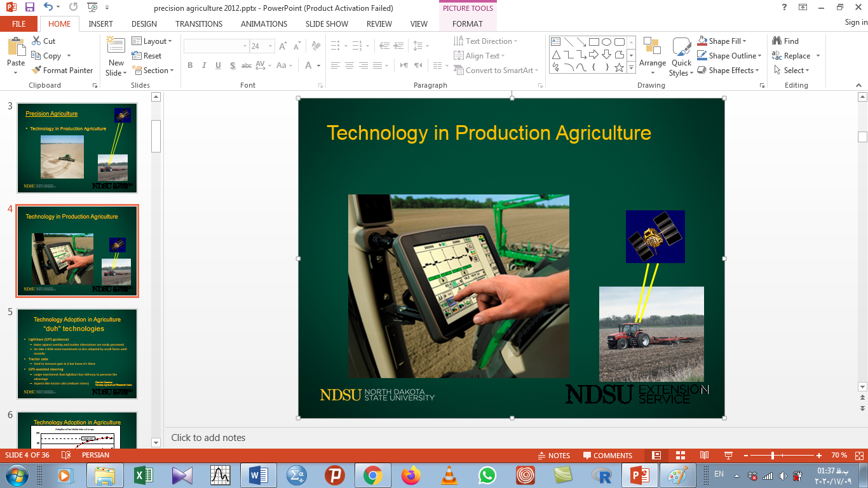Viewport: 868px width, 488px height.
Task: Select slide 5 thumbnail in the panel
Action: (x=77, y=353)
